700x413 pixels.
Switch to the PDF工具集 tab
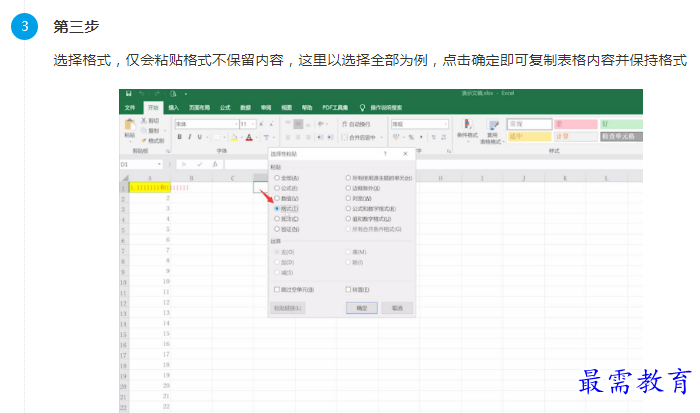pos(335,108)
